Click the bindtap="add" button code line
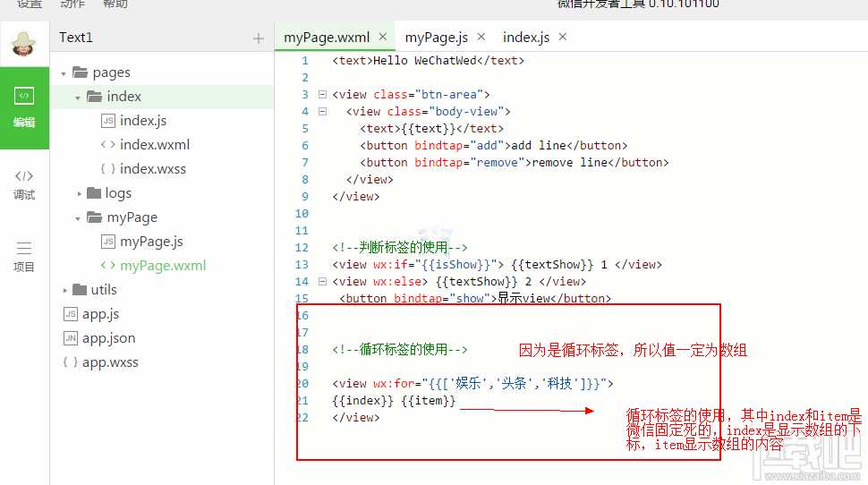Screen dimensions: 868x485 tap(493, 146)
